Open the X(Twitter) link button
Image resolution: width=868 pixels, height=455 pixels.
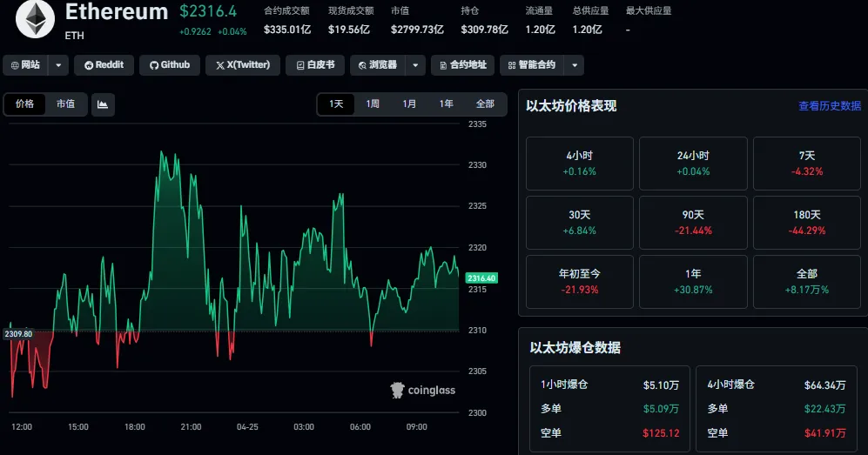[x=242, y=65]
